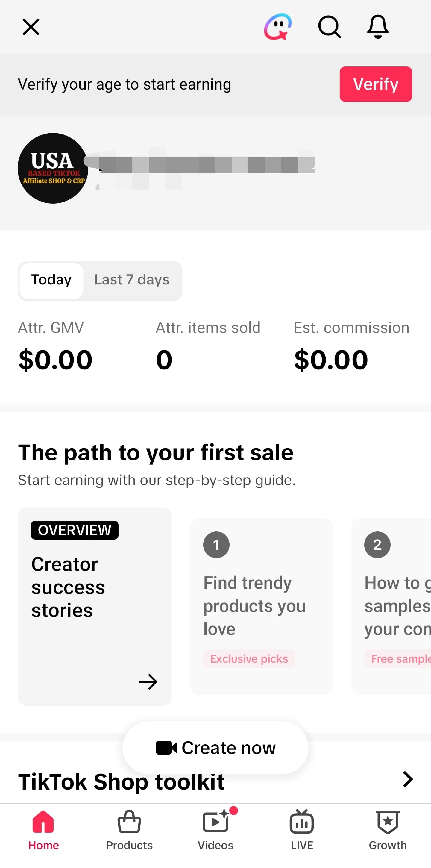Click the red Verify button
This screenshot has width=431, height=868.
click(376, 84)
